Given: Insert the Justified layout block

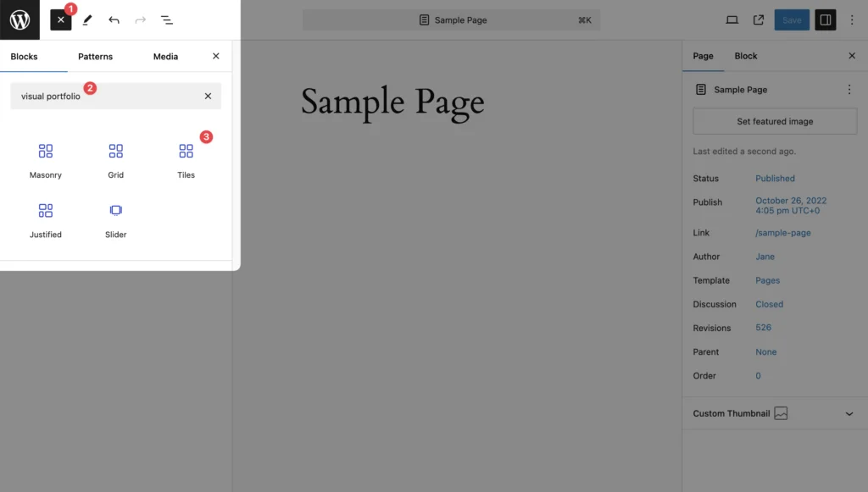Looking at the screenshot, I should [46, 219].
